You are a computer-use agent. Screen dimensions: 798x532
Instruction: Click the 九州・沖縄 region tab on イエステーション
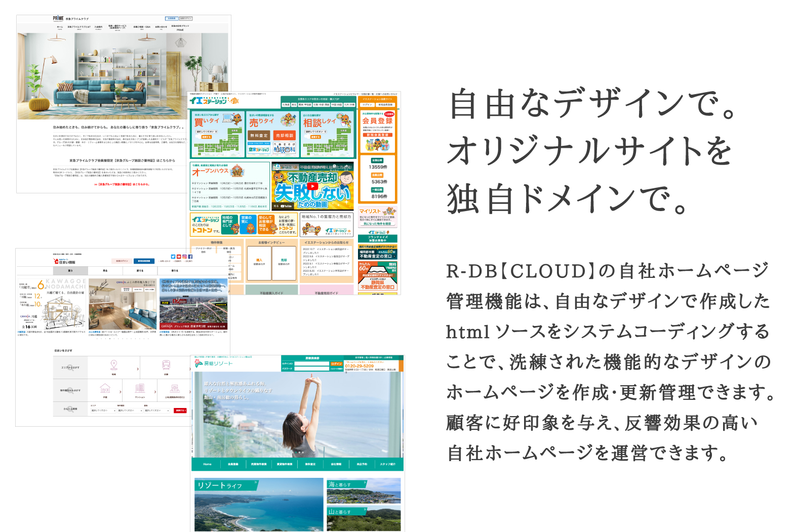pos(349,105)
